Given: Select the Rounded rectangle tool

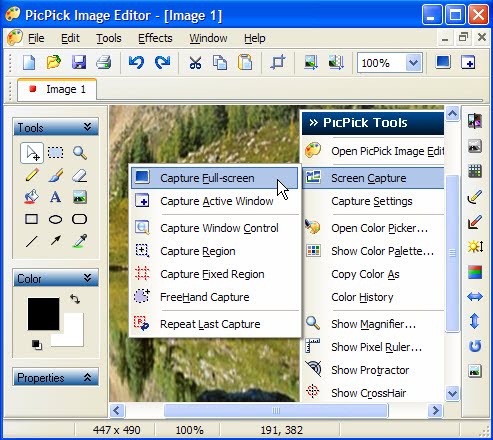Looking at the screenshot, I should pyautogui.click(x=80, y=219).
